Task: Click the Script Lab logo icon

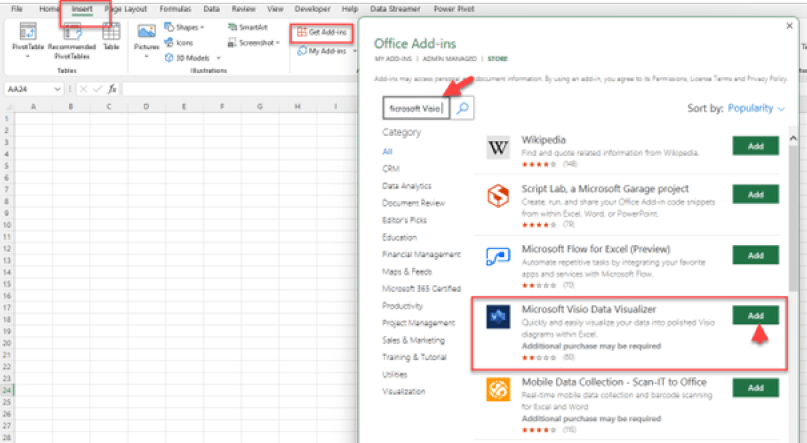Action: coord(498,196)
